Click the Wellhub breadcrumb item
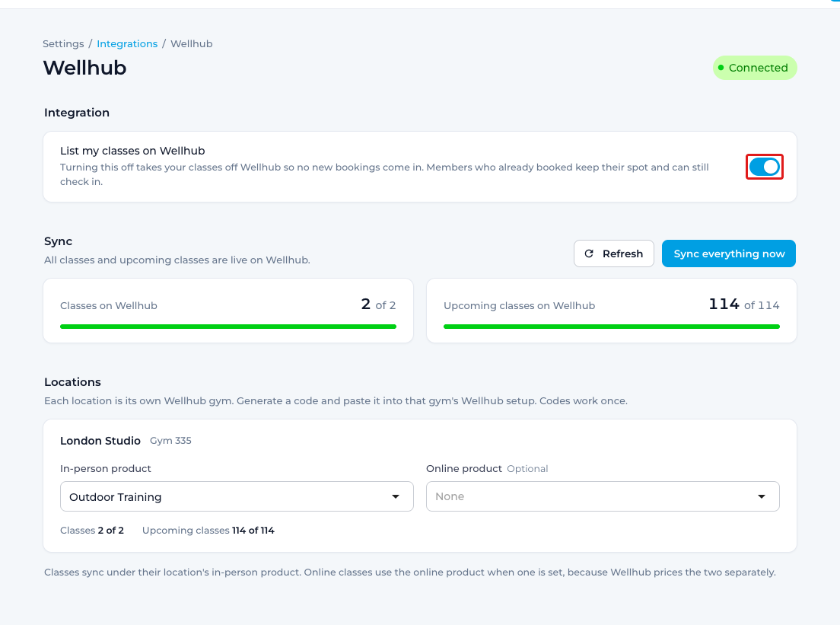The height and width of the screenshot is (625, 840). [191, 44]
